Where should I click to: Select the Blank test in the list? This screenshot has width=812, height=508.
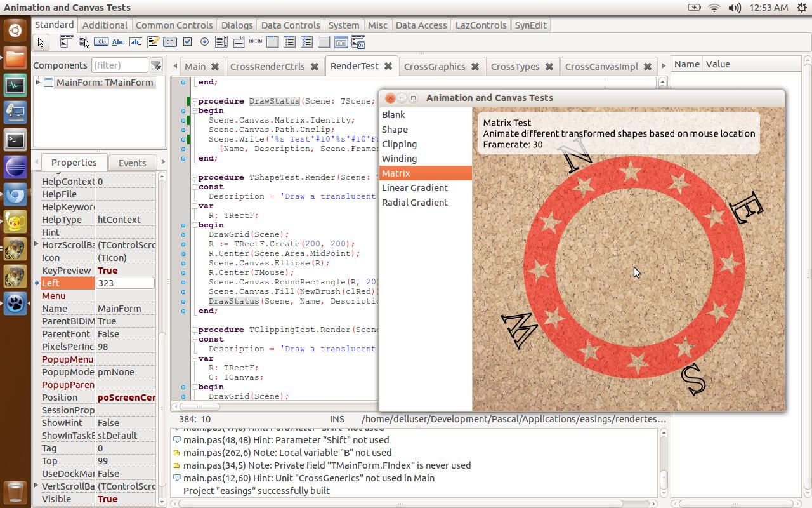(426, 115)
